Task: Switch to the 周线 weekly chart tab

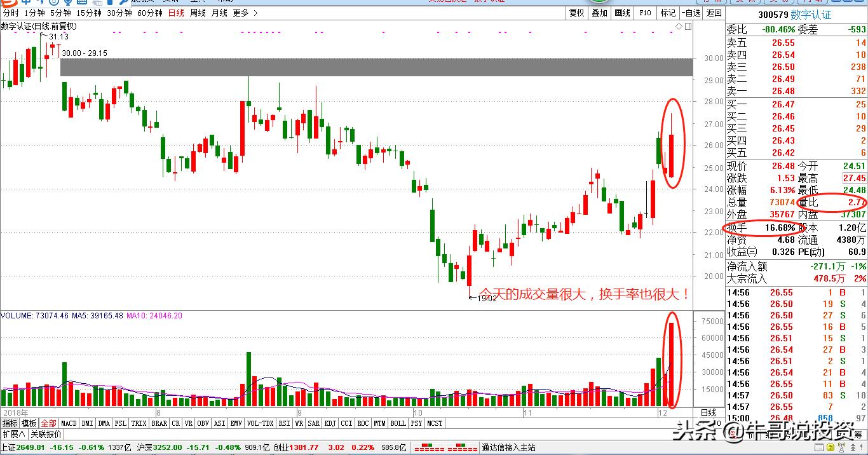Action: coord(199,12)
